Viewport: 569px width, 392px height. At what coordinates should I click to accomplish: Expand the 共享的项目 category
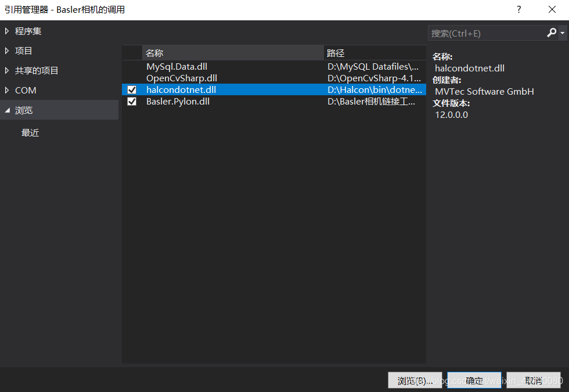click(x=8, y=70)
